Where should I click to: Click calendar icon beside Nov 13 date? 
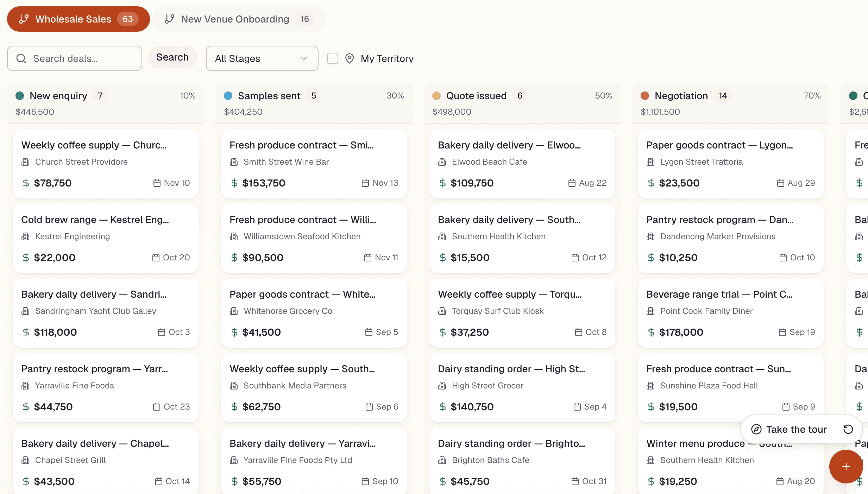click(x=365, y=183)
